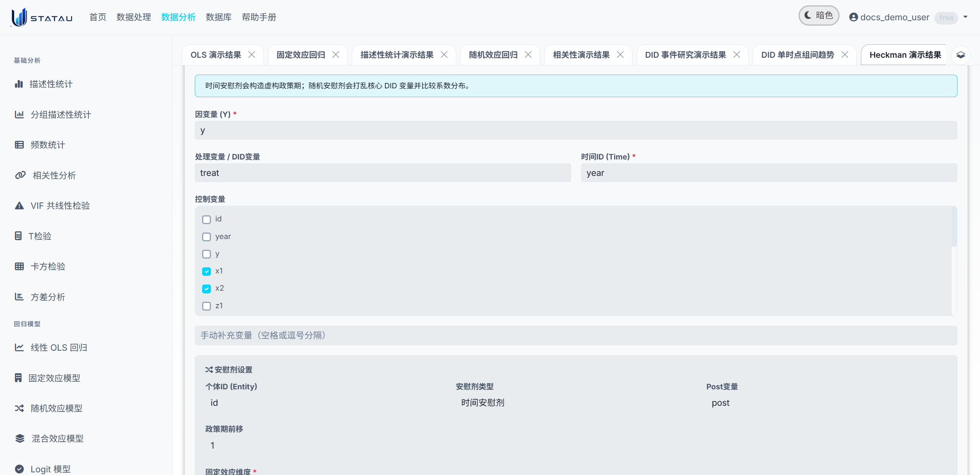The width and height of the screenshot is (980, 475).
Task: Switch to 相关性演示结果 tab
Action: click(581, 55)
